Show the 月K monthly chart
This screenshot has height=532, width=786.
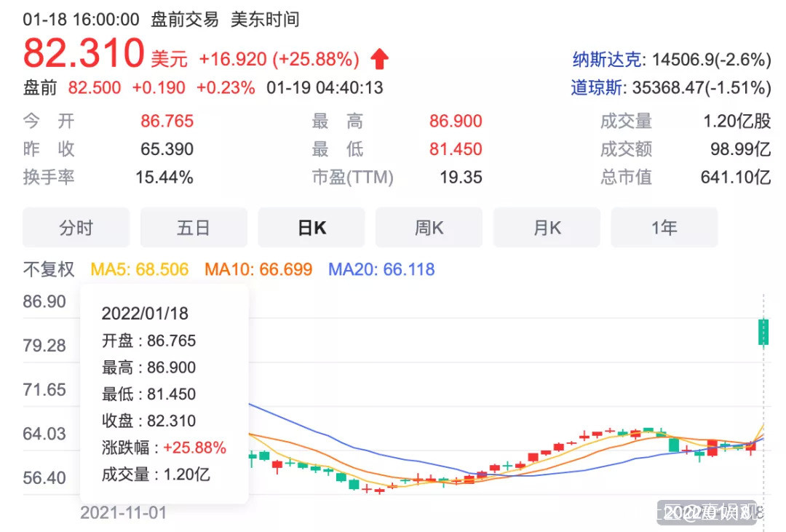(x=547, y=228)
